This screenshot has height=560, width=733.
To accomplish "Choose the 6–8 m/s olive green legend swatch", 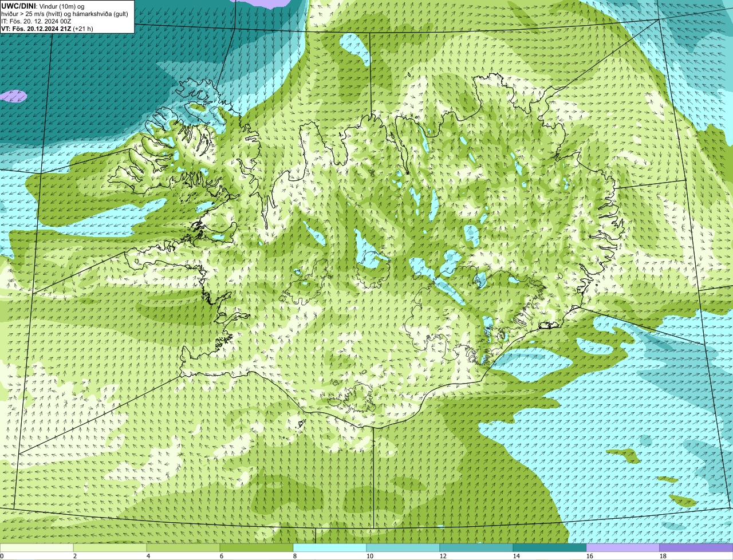I will 257,547.
